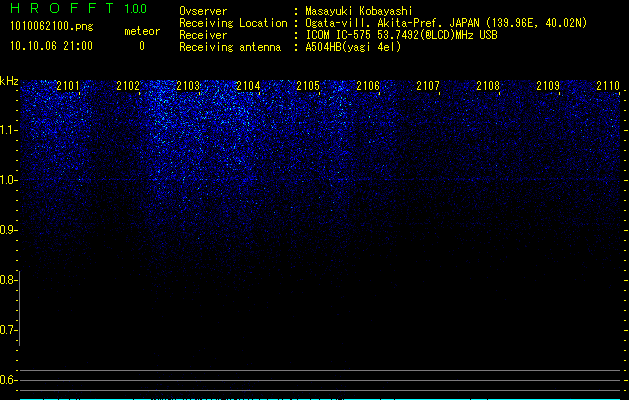Click the Ovserver label
Screen dimensions: 629x400
[x=203, y=11]
